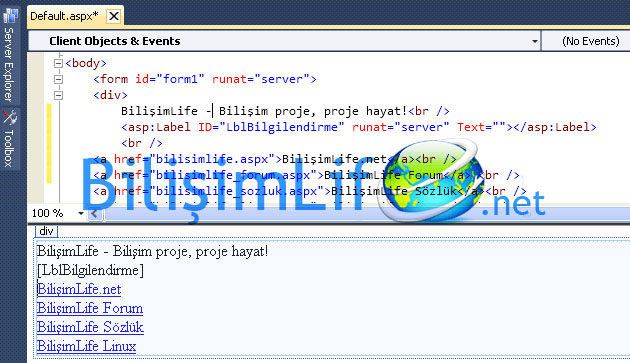Open the 100 % zoom dropdown
This screenshot has height=363, width=630.
click(80, 213)
